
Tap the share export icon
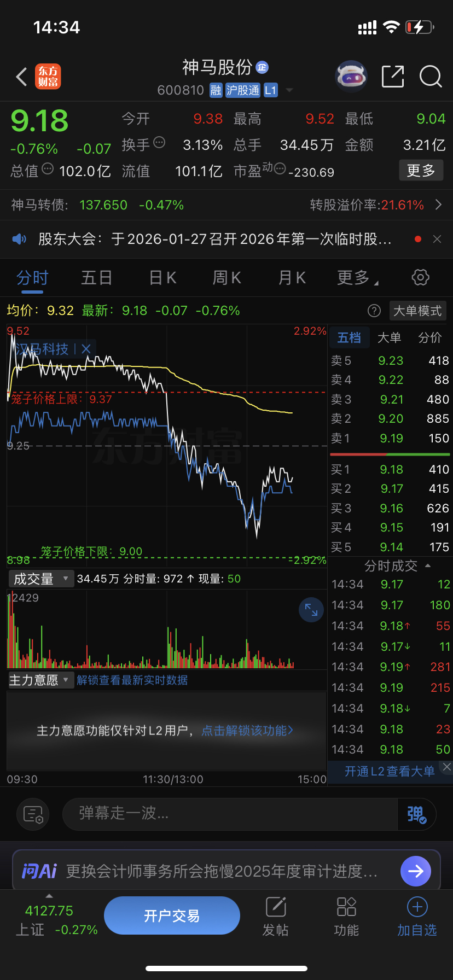pos(393,77)
